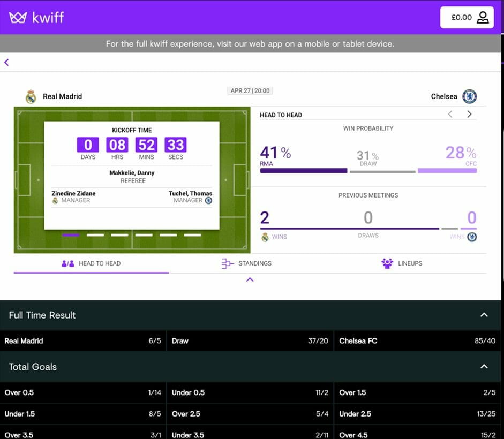Viewport: 504px width, 439px height.
Task: Select Under 0.5 goals at 11/2
Action: (250, 393)
